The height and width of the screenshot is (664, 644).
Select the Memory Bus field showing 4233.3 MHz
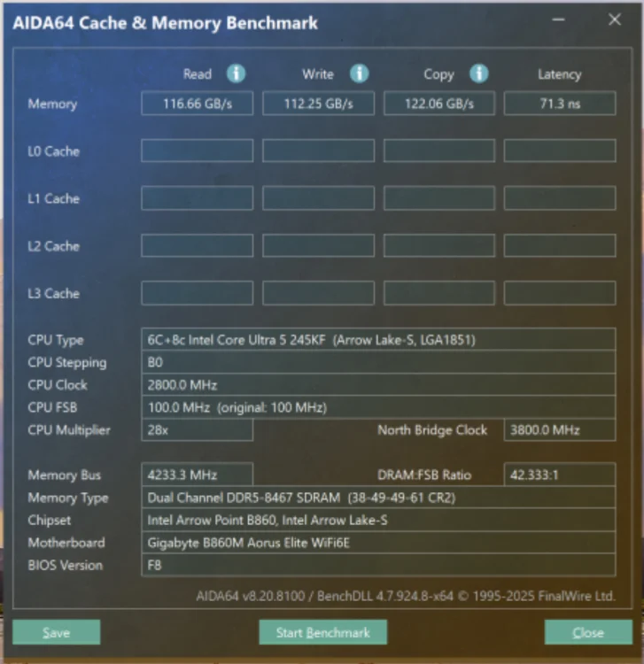[x=197, y=475]
